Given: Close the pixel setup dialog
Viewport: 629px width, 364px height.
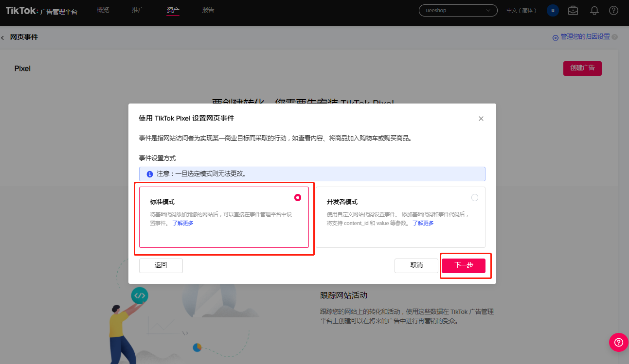Looking at the screenshot, I should click(481, 119).
